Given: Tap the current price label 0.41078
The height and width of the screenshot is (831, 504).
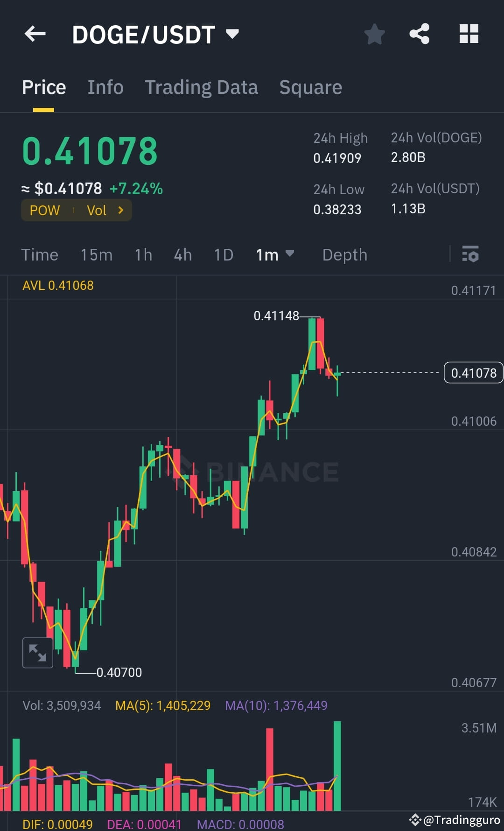Looking at the screenshot, I should click(473, 373).
